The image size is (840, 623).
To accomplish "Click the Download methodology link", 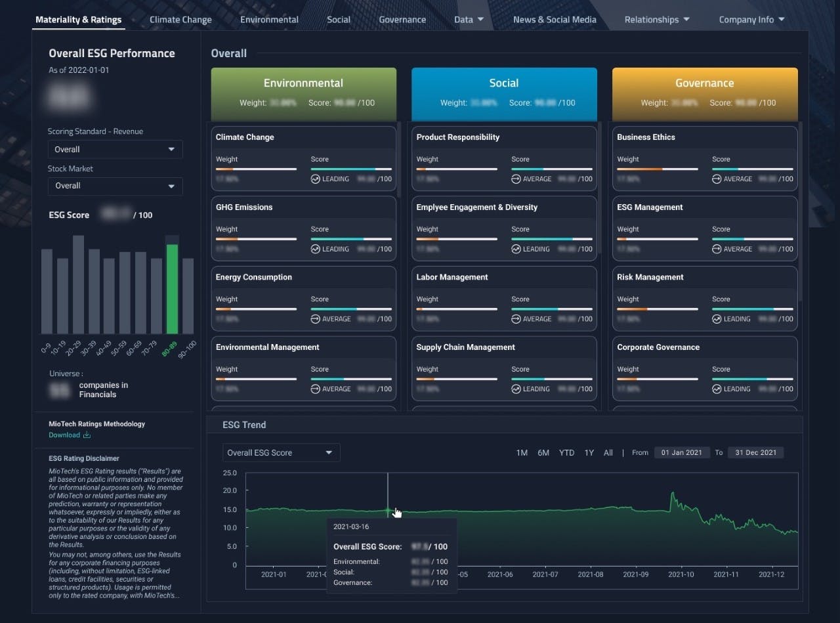I will (x=64, y=435).
